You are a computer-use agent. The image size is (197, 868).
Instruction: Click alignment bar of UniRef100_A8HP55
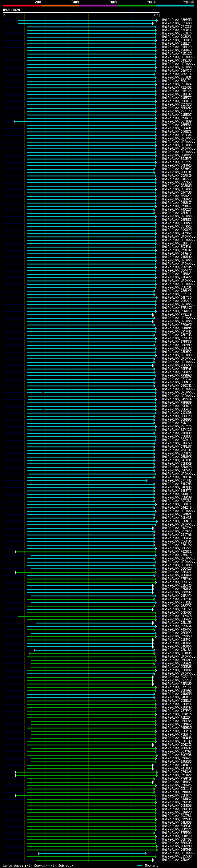coord(87,20)
